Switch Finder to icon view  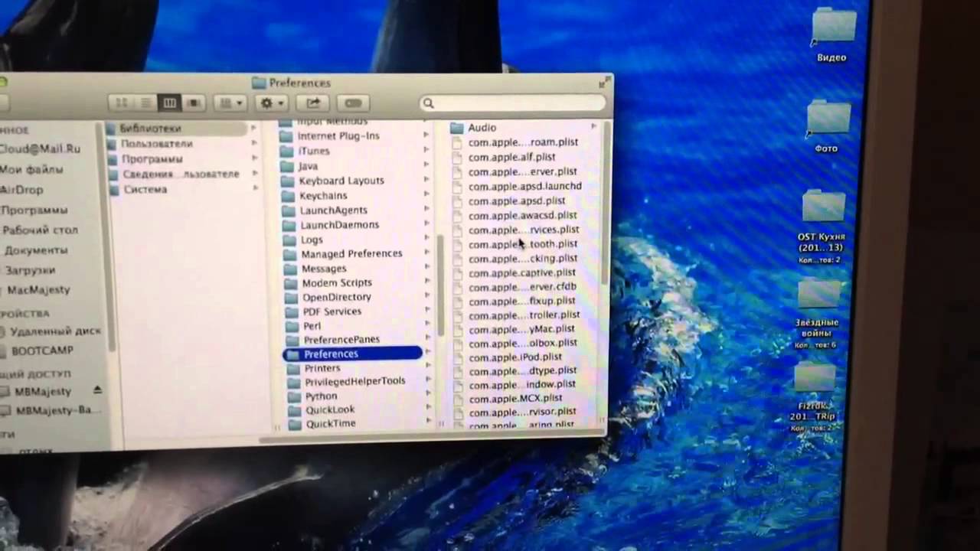click(121, 103)
